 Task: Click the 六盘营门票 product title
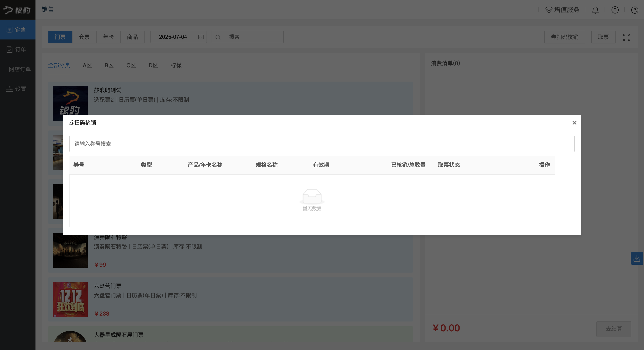108,286
